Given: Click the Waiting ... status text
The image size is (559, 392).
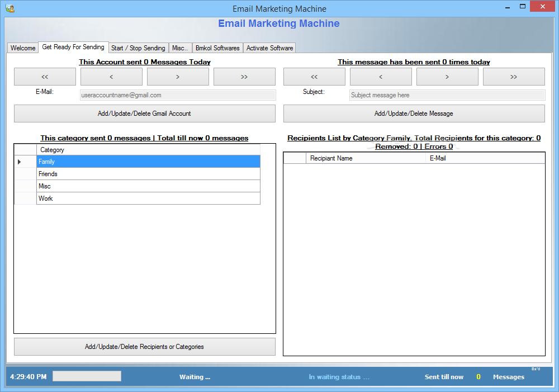Looking at the screenshot, I should coord(195,377).
